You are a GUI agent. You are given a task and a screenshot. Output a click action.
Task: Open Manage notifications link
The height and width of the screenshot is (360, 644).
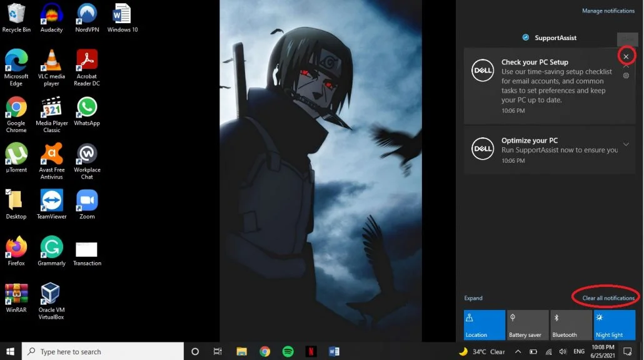[x=608, y=11]
